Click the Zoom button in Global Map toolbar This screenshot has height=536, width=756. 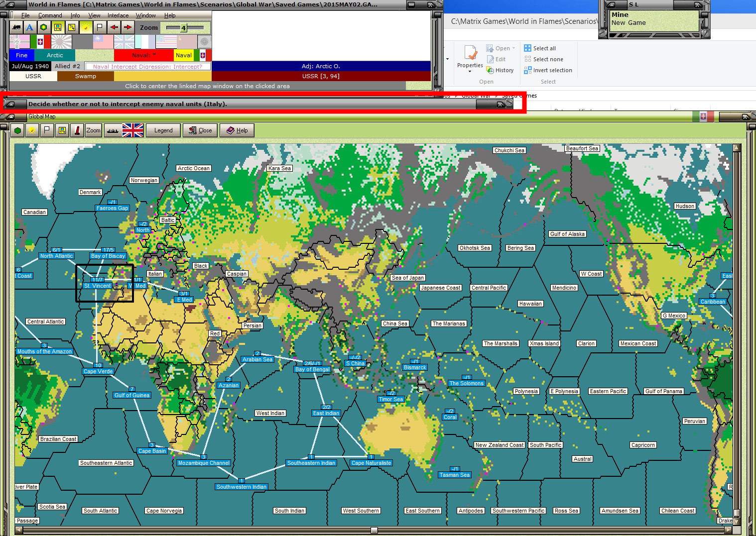tap(93, 130)
